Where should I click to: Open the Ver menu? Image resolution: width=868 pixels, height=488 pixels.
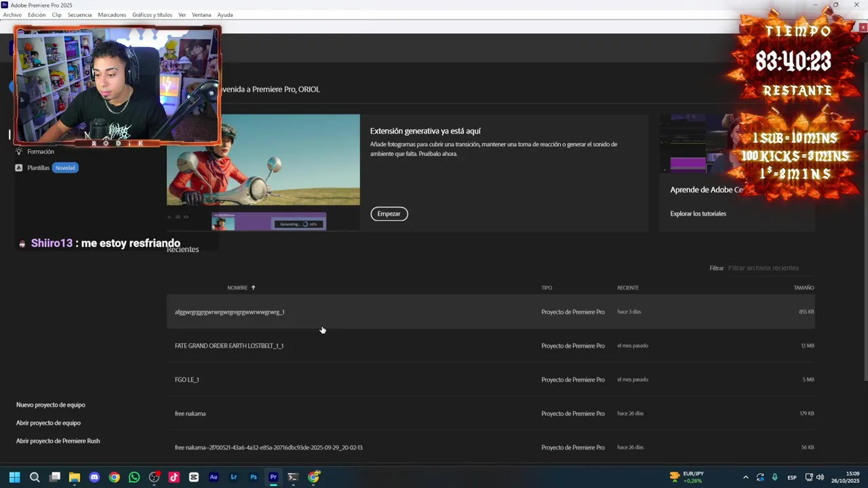click(182, 14)
